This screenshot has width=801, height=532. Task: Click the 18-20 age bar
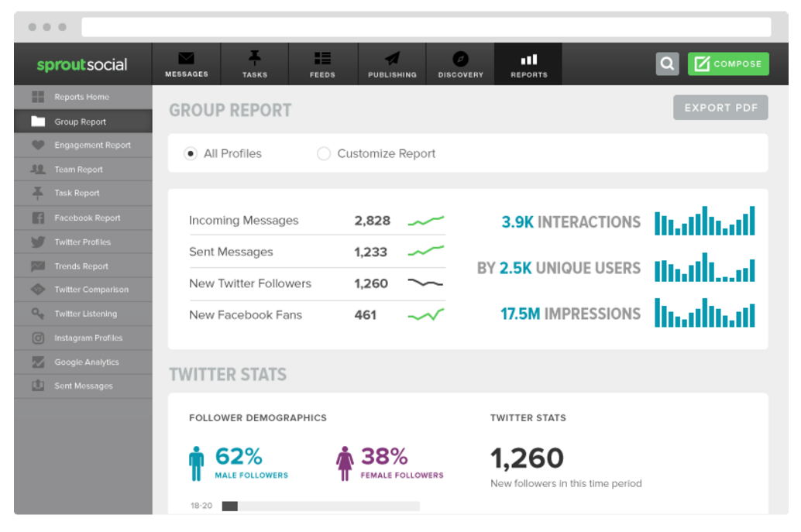click(321, 506)
